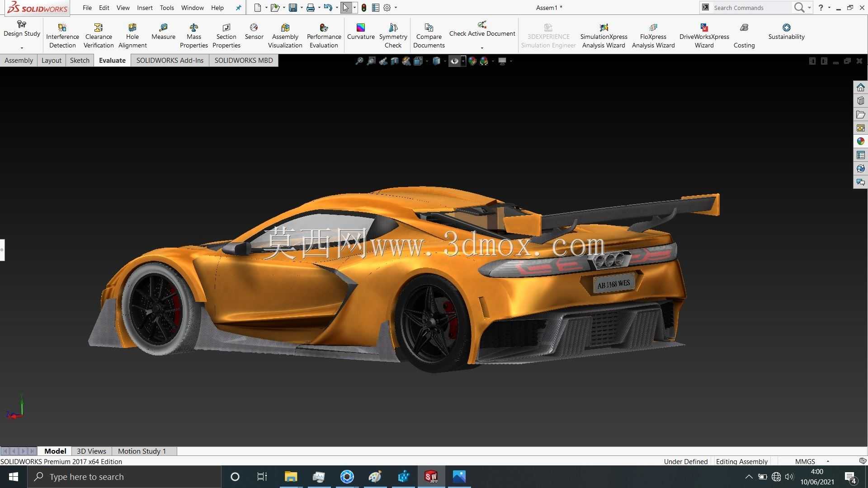Viewport: 868px width, 488px height.
Task: Open DriveWorksXpress Wizard
Action: [x=704, y=36]
